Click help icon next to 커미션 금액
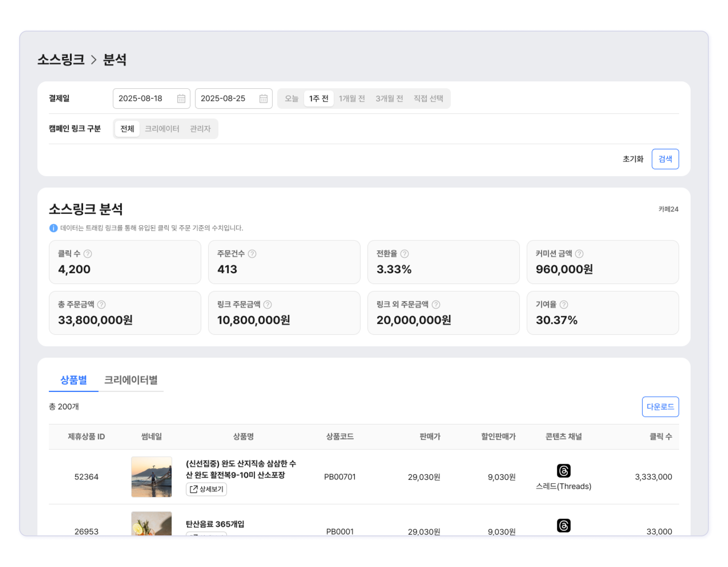 click(x=579, y=254)
